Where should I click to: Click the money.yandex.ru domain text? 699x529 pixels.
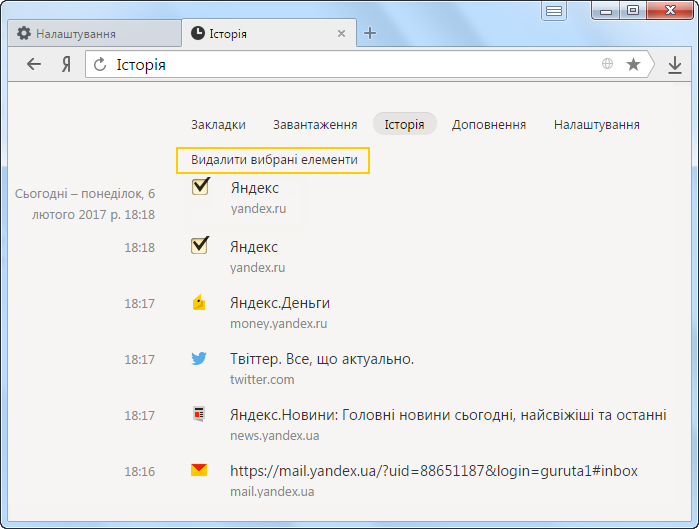tap(279, 324)
